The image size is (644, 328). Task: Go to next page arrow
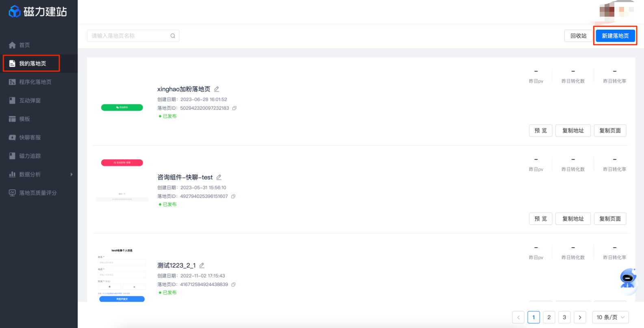click(580, 317)
